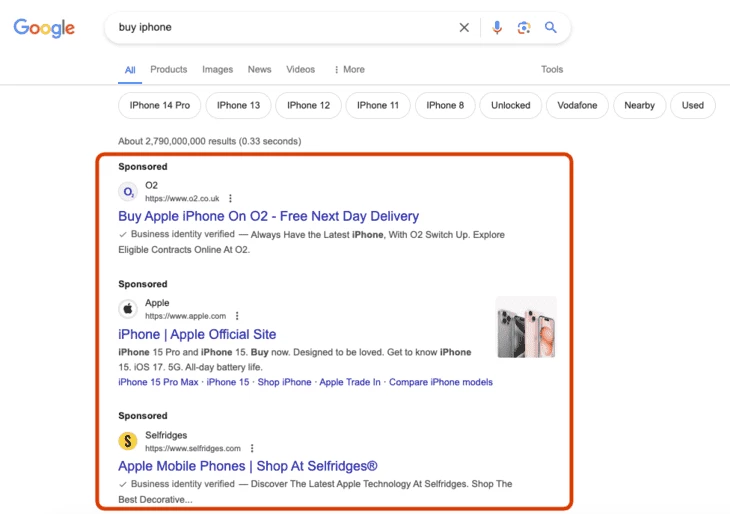Open Google Lens image search icon
The width and height of the screenshot is (730, 514).
tap(524, 27)
